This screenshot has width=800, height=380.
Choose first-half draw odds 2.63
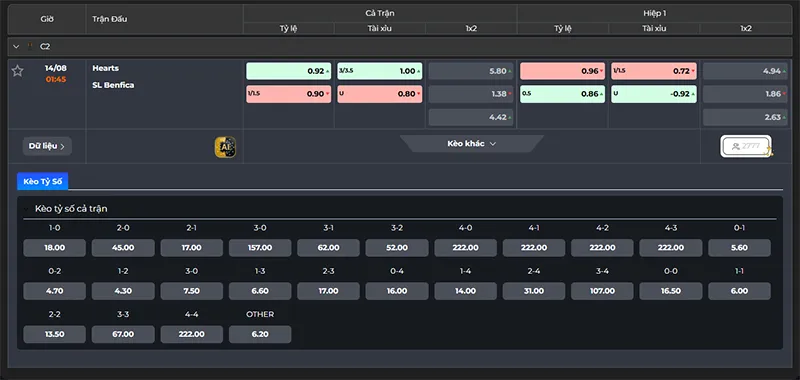pos(745,117)
